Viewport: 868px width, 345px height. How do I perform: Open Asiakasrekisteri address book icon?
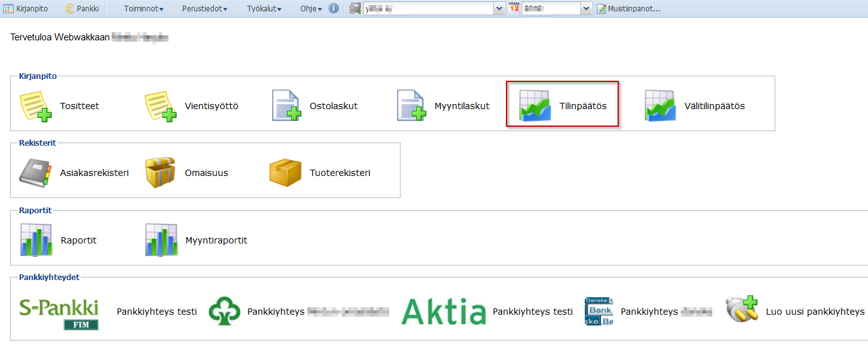[35, 173]
